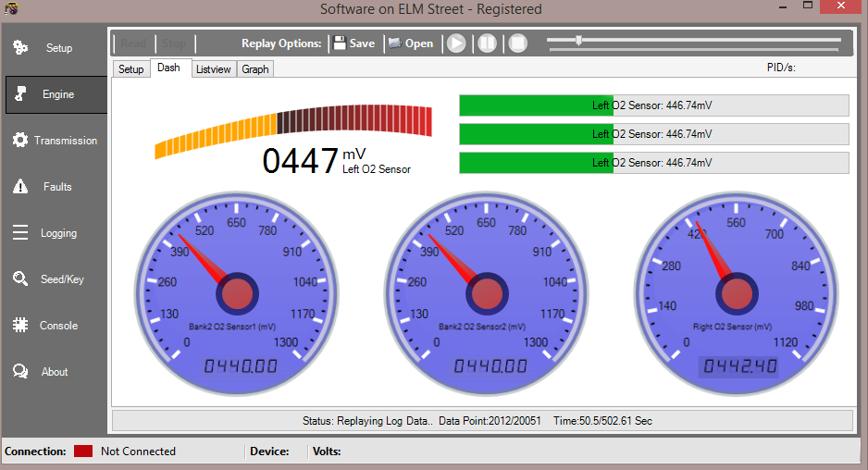868x470 pixels.
Task: Open the Faults warning triangle icon
Action: pos(20,187)
